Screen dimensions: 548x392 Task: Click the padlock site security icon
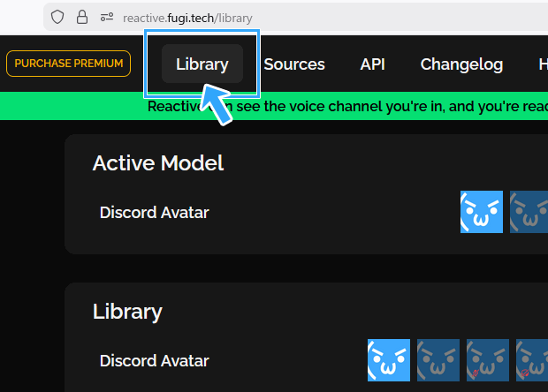tap(82, 17)
